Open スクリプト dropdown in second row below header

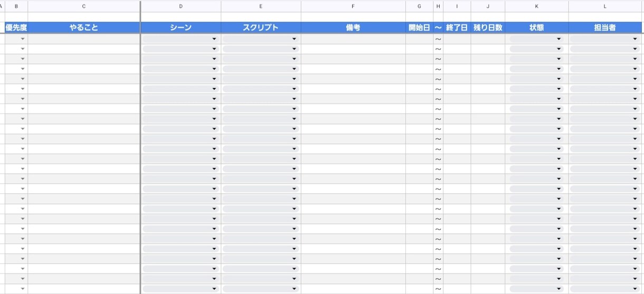pyautogui.click(x=294, y=49)
